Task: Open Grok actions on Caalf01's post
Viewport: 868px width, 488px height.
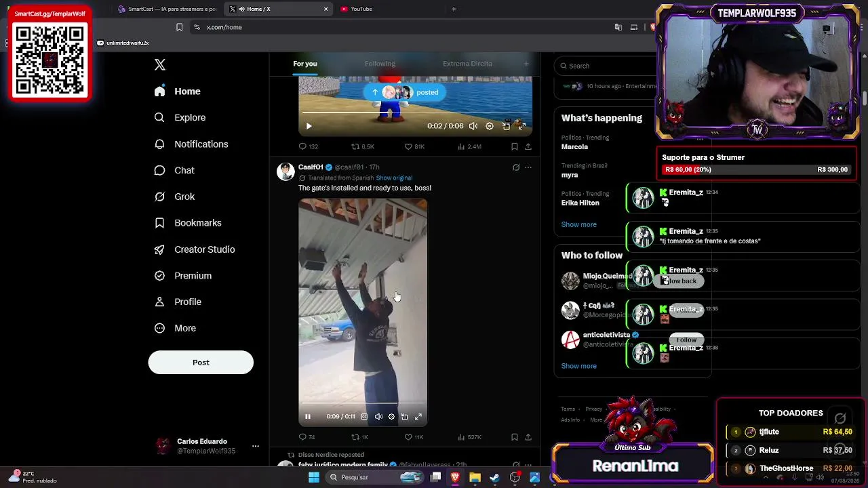Action: coord(516,167)
